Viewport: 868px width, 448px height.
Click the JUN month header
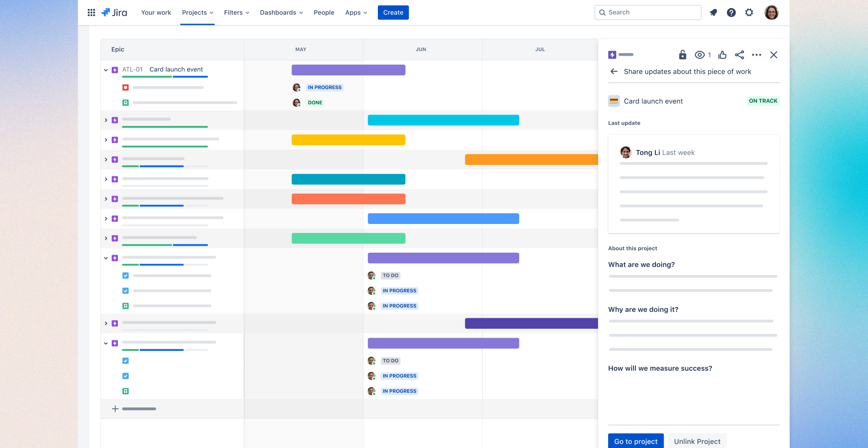421,50
